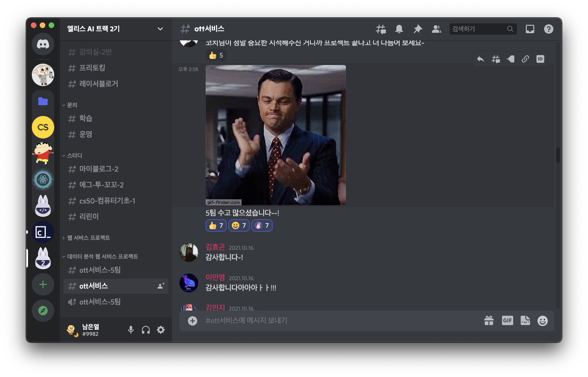Open the help question mark
The image size is (588, 377).
click(x=549, y=29)
